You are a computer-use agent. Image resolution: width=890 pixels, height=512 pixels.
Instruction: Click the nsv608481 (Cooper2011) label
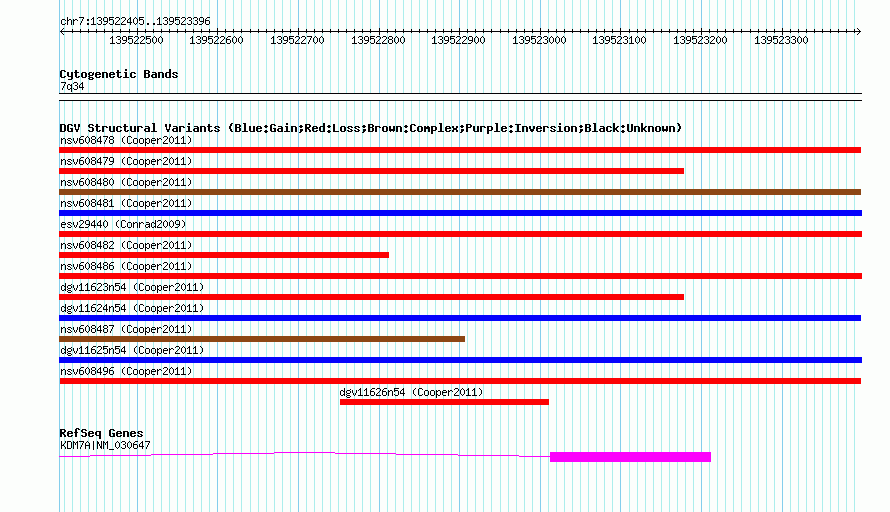coord(126,203)
